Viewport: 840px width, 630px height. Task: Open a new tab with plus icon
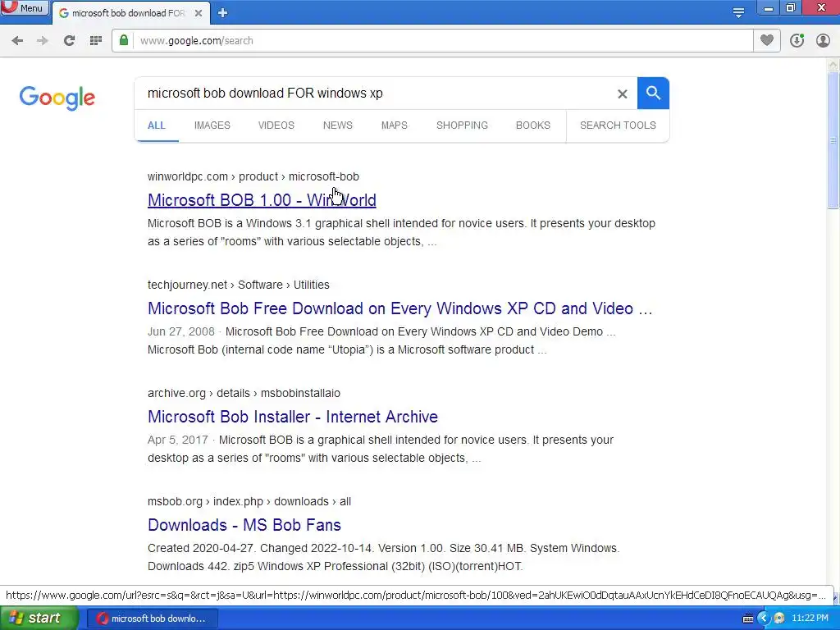(x=223, y=13)
